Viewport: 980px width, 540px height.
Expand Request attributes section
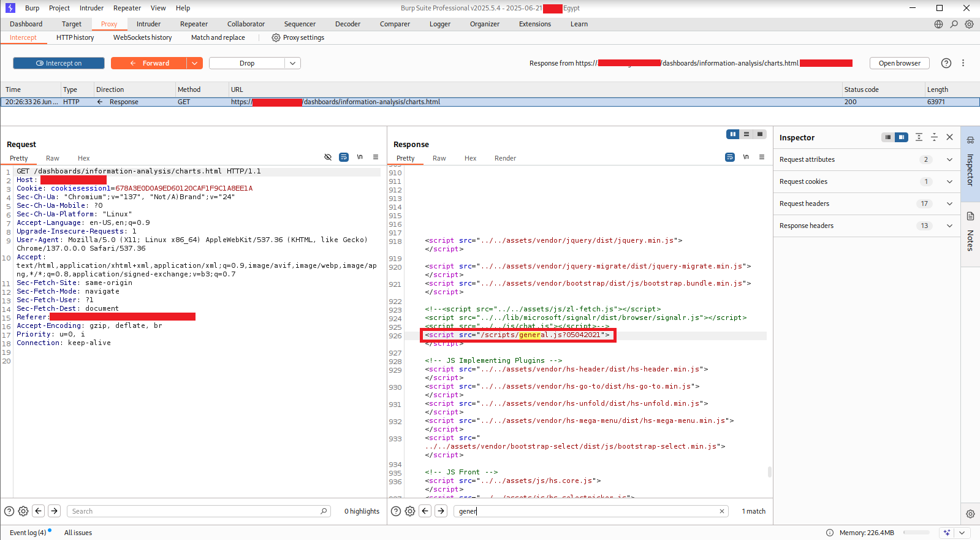coord(949,159)
